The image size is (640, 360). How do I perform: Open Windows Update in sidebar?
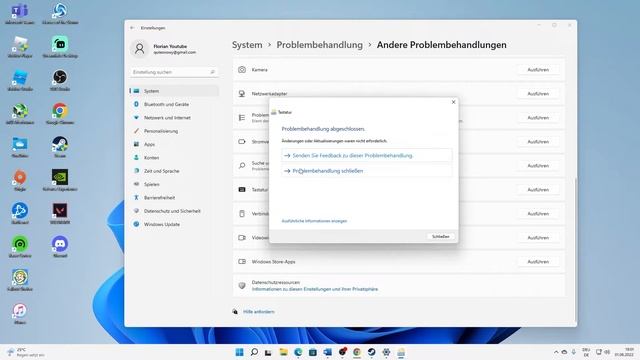click(x=174, y=224)
